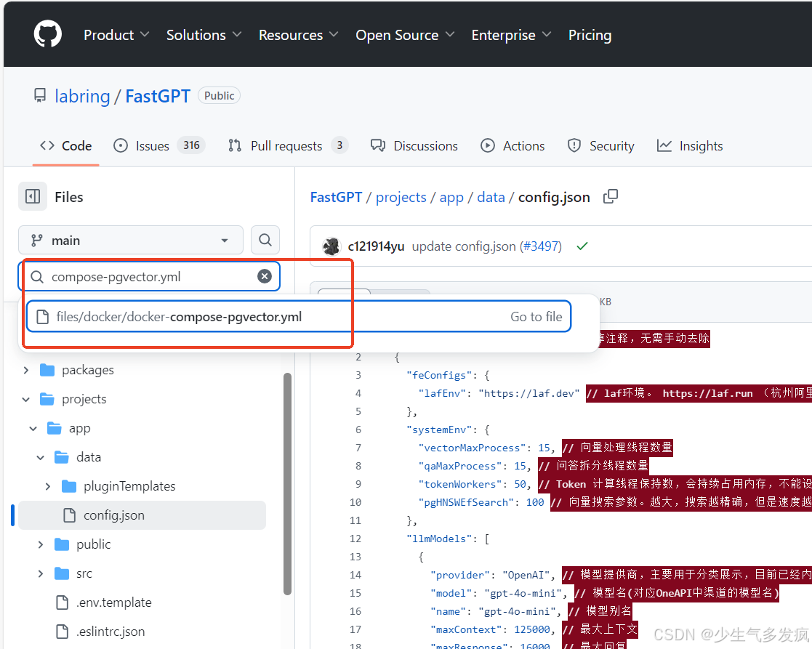Open the .eslintrc.json file
This screenshot has height=649, width=812.
110,632
